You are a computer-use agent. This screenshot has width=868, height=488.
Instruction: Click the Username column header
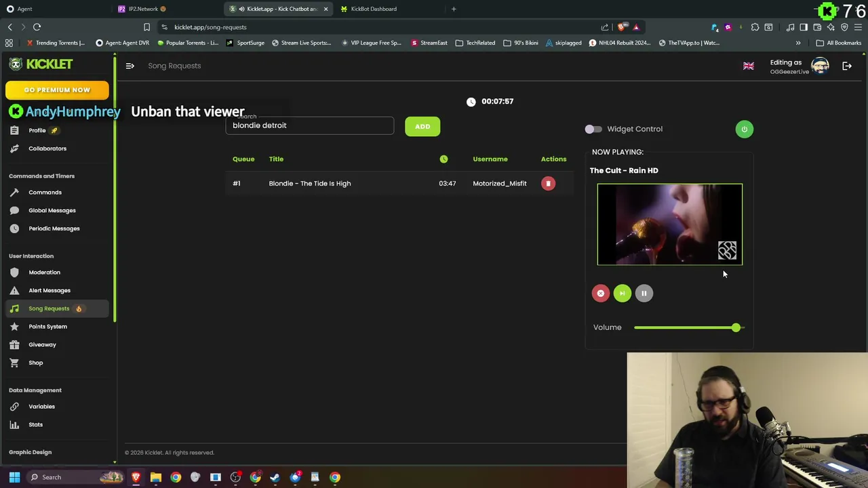coord(490,159)
